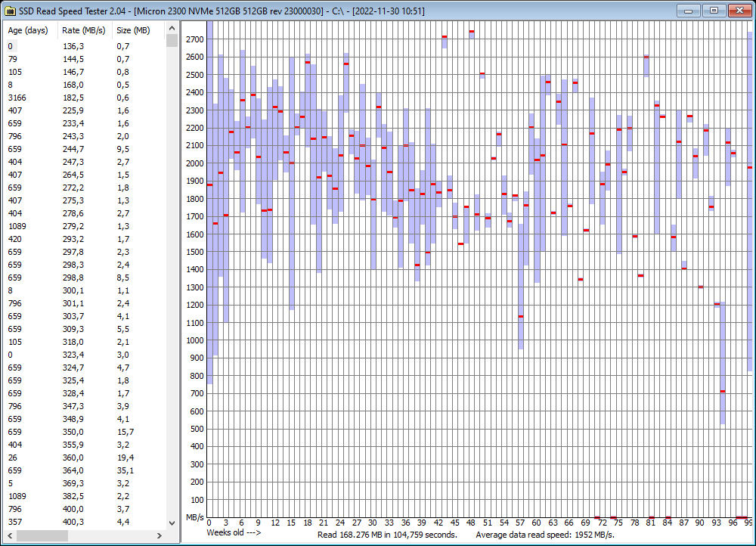
Task: Select the row with rate 303,7
Action: (x=85, y=316)
